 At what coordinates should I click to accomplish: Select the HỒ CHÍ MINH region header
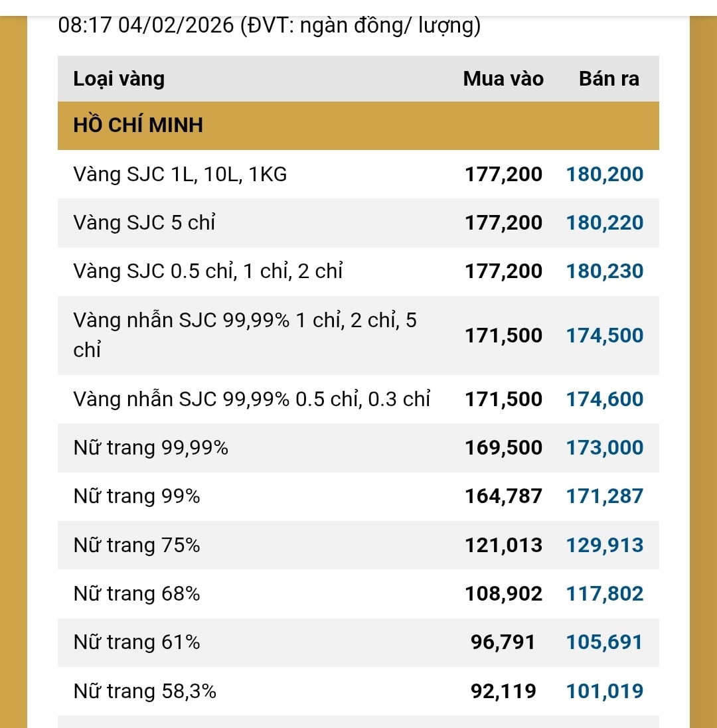(x=358, y=125)
